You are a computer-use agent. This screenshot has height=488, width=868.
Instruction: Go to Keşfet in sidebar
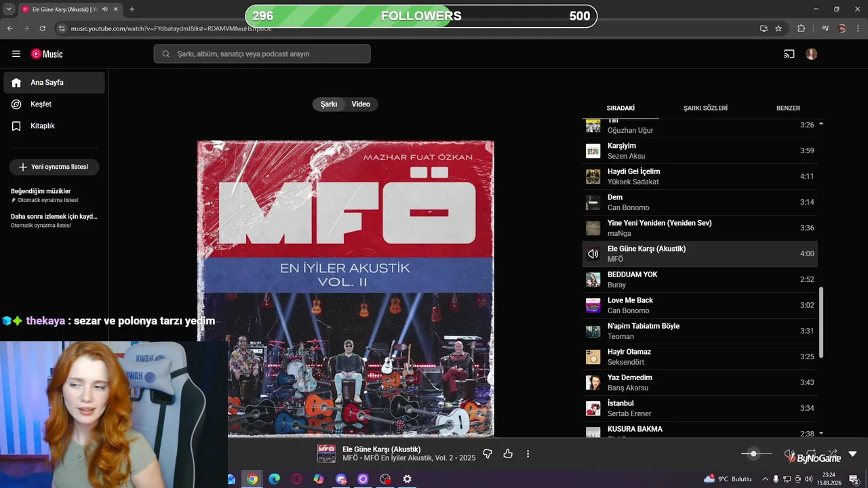(x=54, y=104)
